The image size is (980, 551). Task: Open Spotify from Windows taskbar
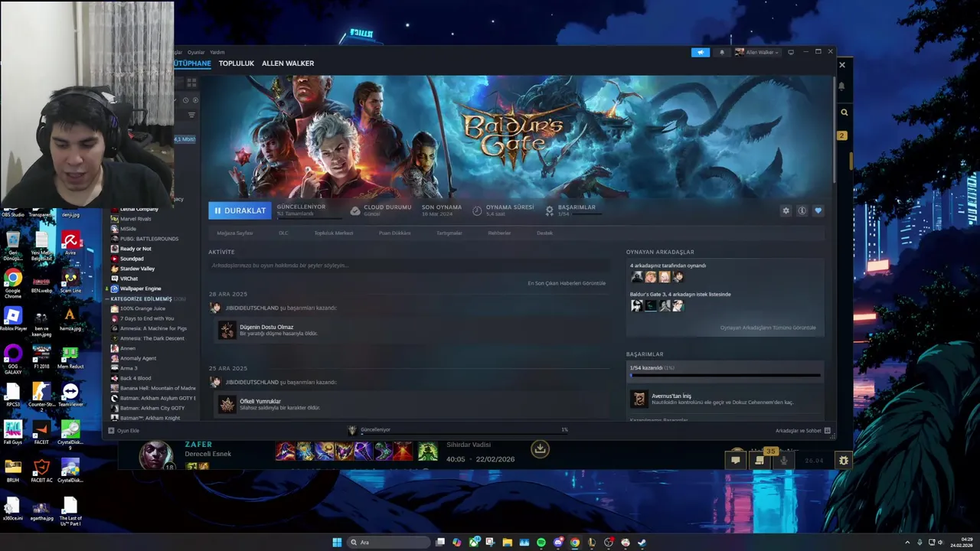(x=541, y=543)
